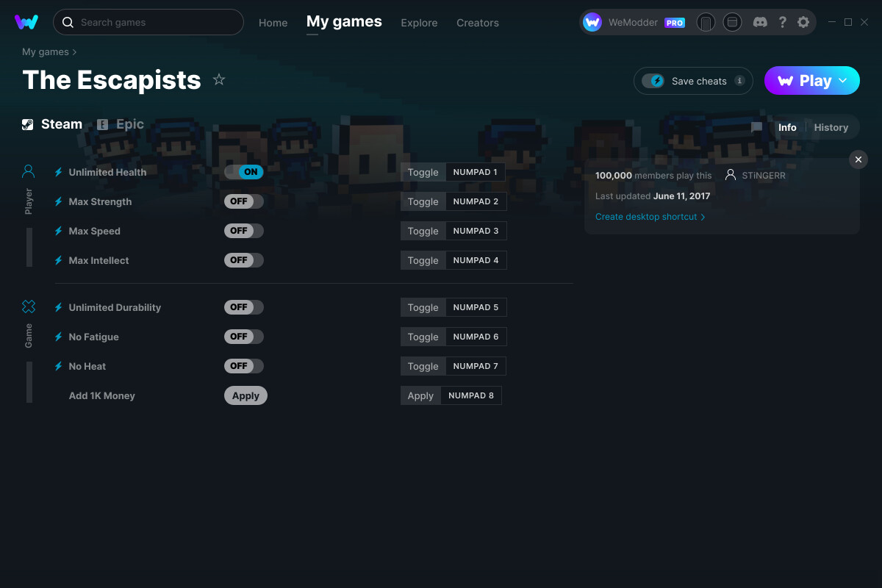Open the History tab

click(x=831, y=127)
